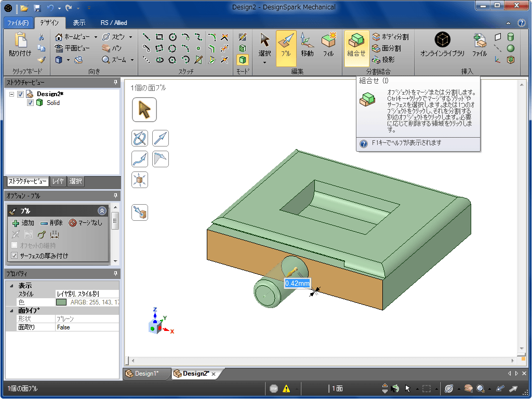Click the Revolve tool guide in canvas

(x=140, y=138)
